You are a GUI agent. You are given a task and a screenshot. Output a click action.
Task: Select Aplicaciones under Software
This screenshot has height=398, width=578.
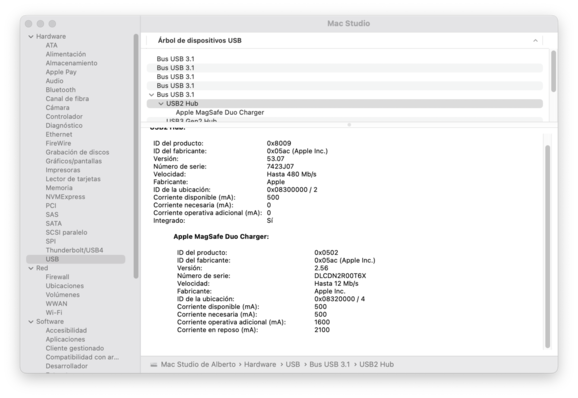[65, 339]
